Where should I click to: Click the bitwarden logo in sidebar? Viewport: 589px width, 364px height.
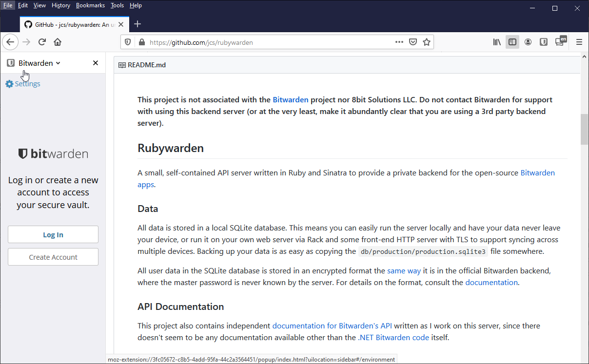click(53, 154)
